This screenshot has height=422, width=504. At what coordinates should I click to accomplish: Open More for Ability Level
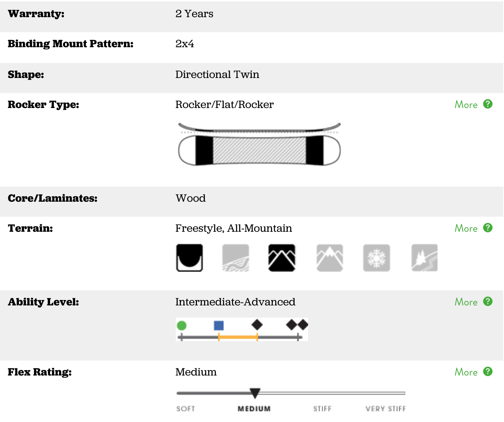click(x=466, y=302)
